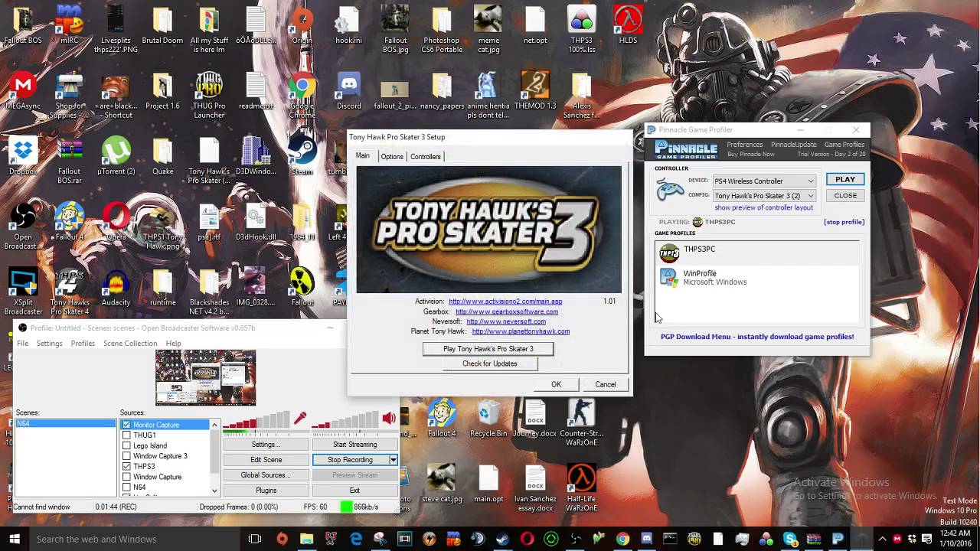The height and width of the screenshot is (551, 980).
Task: Click stop profile link in Pinnacle
Action: point(844,222)
